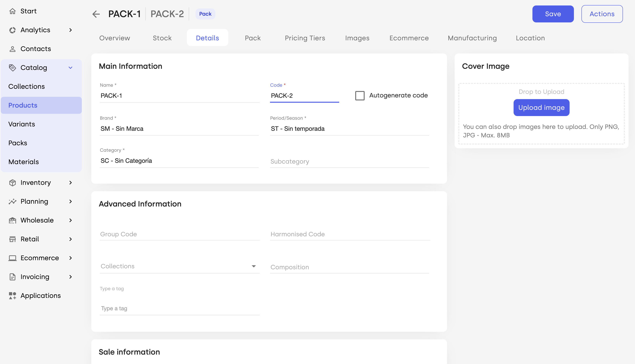The height and width of the screenshot is (364, 635).
Task: Click the Wholesale warehouse icon
Action: pyautogui.click(x=12, y=220)
